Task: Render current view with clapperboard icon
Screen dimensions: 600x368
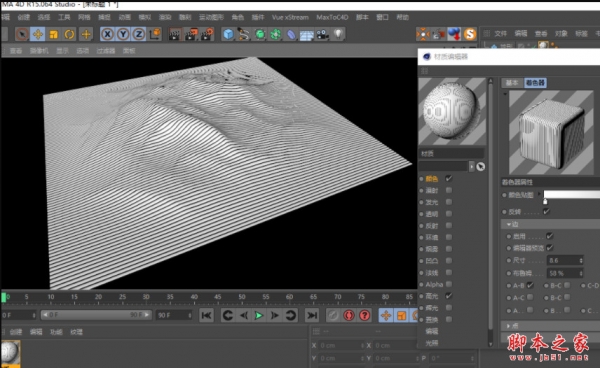Action: 175,34
